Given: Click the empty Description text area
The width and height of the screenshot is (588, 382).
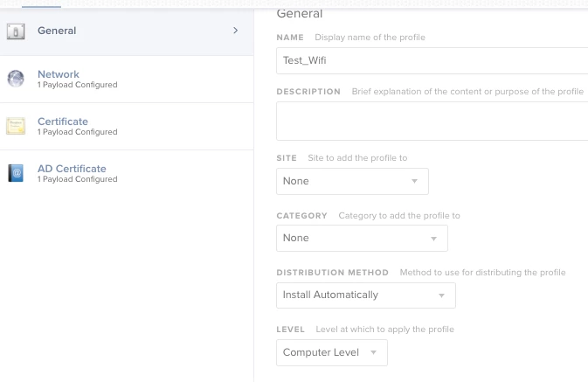Looking at the screenshot, I should [432, 122].
